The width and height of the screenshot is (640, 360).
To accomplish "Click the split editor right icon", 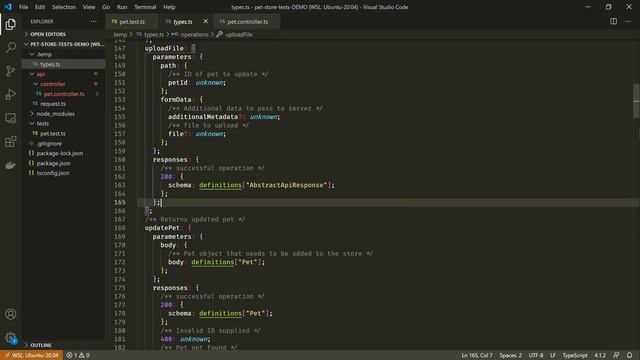I will [613, 21].
